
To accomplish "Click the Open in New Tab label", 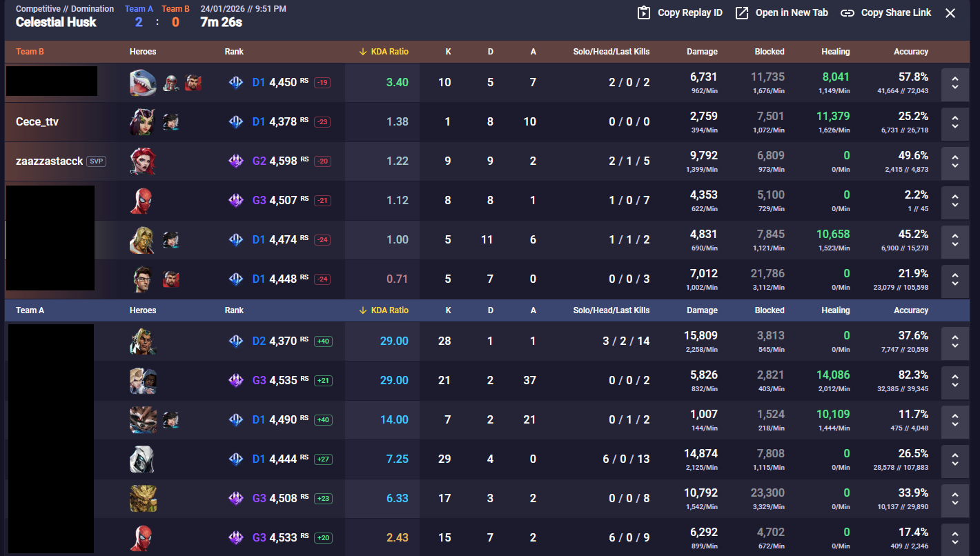I will 792,12.
